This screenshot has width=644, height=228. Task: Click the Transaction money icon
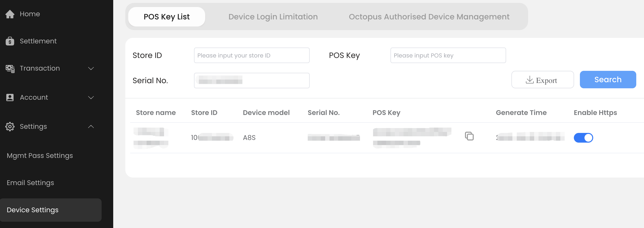pyautogui.click(x=10, y=68)
